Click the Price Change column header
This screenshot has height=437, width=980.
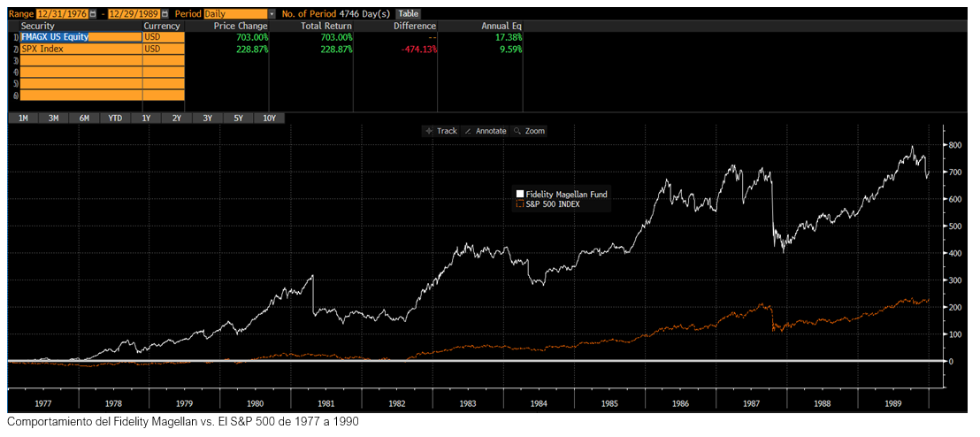(x=241, y=26)
